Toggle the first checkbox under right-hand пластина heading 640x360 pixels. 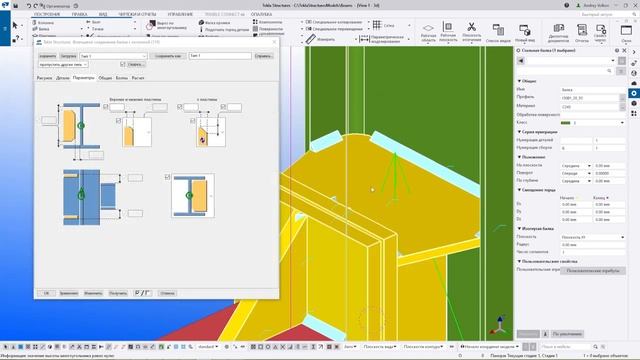(180, 107)
